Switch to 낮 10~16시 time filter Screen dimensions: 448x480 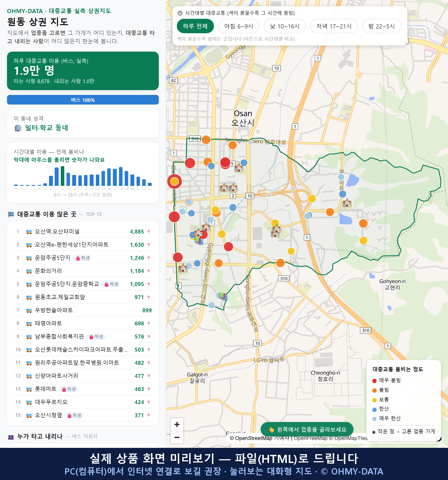tap(285, 26)
